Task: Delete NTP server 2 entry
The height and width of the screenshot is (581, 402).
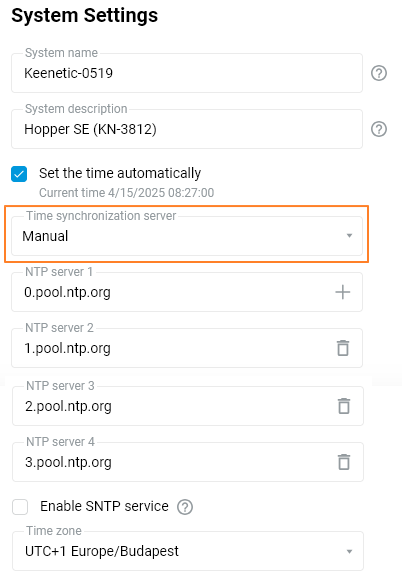Action: (343, 348)
